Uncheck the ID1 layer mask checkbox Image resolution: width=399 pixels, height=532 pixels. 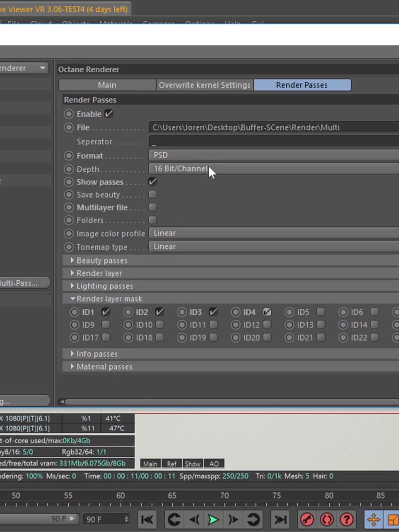[106, 312]
